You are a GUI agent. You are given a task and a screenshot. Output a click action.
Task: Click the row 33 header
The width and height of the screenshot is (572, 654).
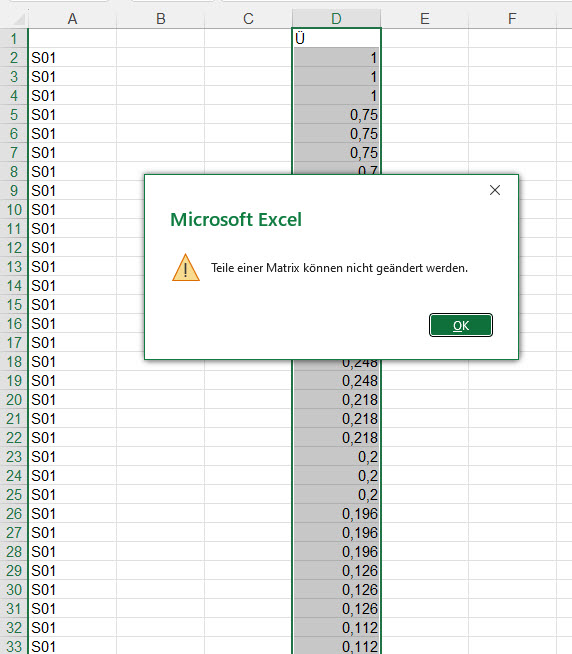[x=14, y=646]
